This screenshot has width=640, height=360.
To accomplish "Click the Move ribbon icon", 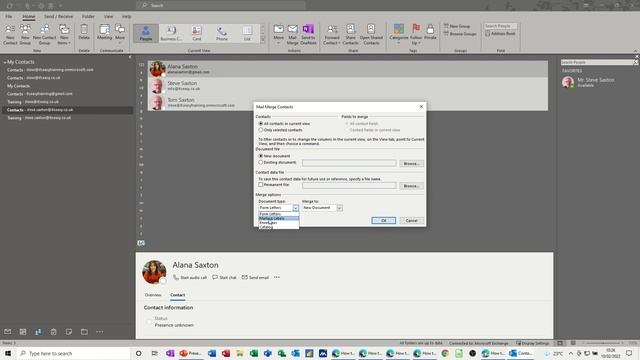I will pos(279,34).
